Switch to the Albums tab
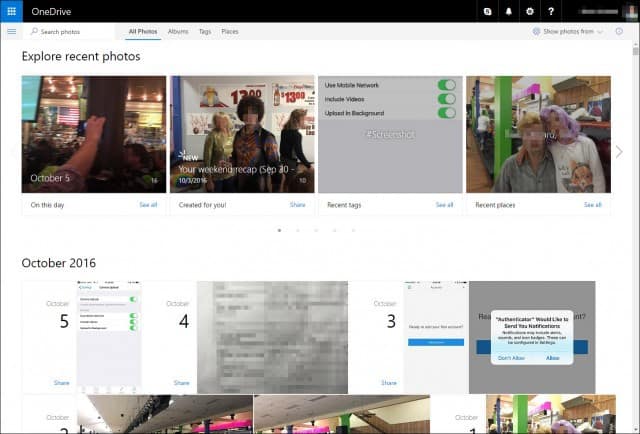 [178, 31]
